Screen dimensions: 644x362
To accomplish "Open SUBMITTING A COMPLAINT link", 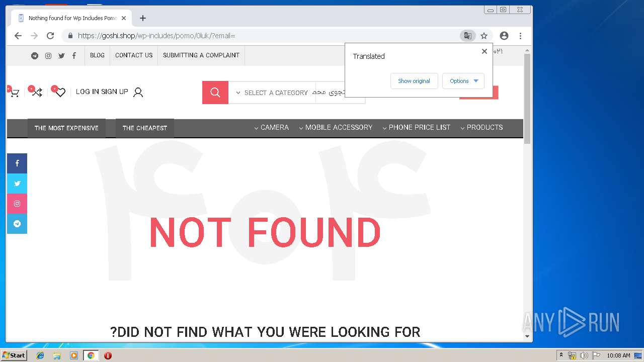I will pos(201,55).
